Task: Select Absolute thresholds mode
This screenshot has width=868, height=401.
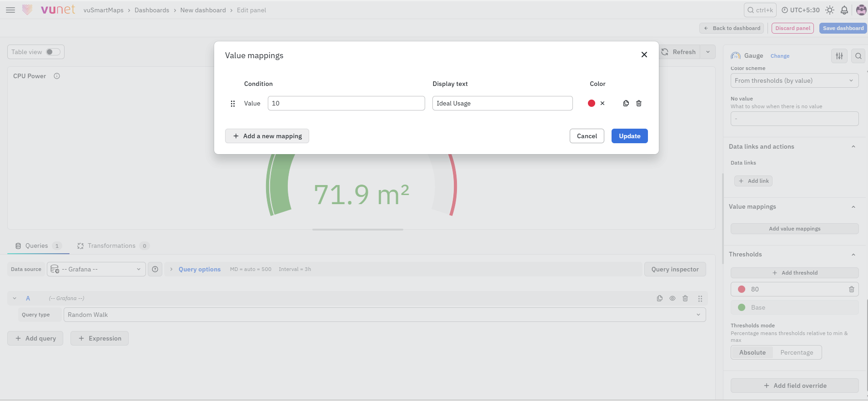Action: [753, 352]
